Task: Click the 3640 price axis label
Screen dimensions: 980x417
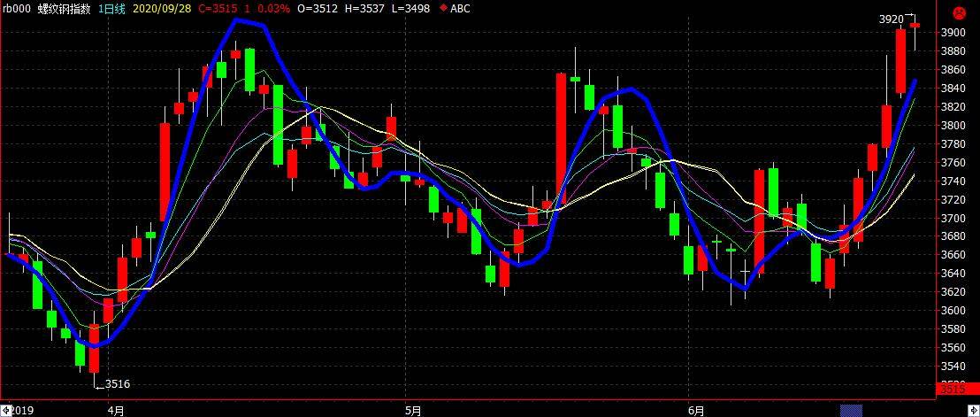Action: (954, 274)
